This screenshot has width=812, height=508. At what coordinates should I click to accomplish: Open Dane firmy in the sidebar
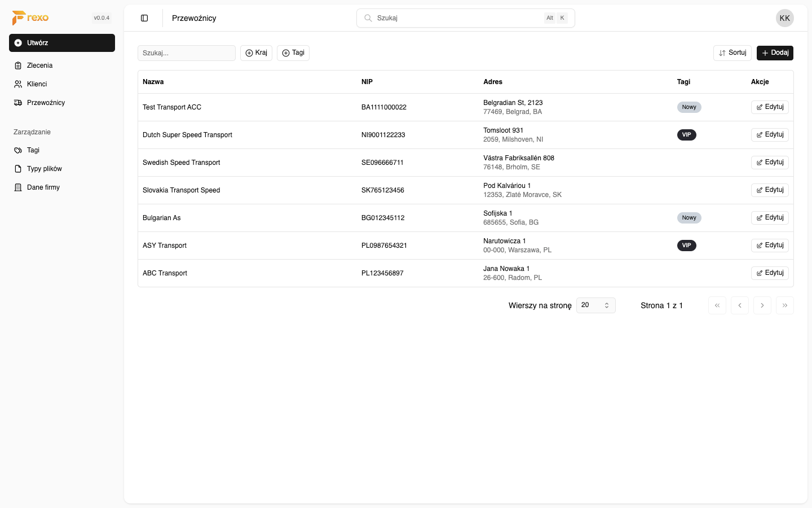pyautogui.click(x=43, y=187)
